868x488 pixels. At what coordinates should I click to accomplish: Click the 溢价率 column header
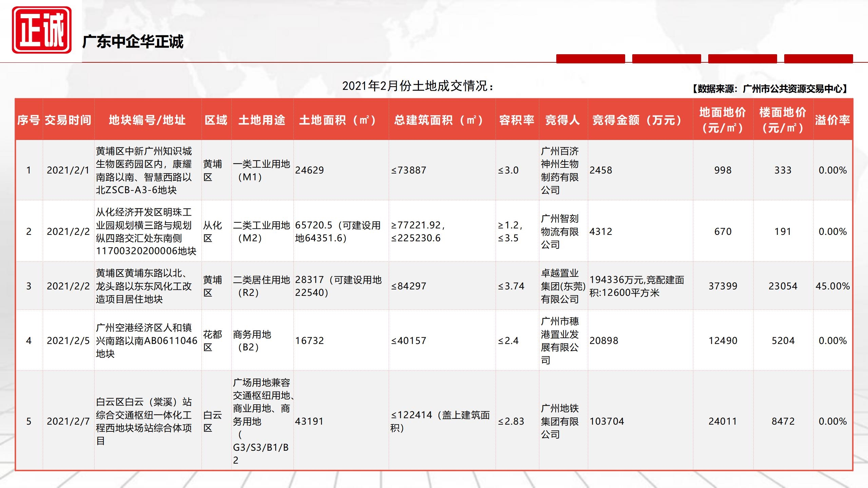coord(832,120)
